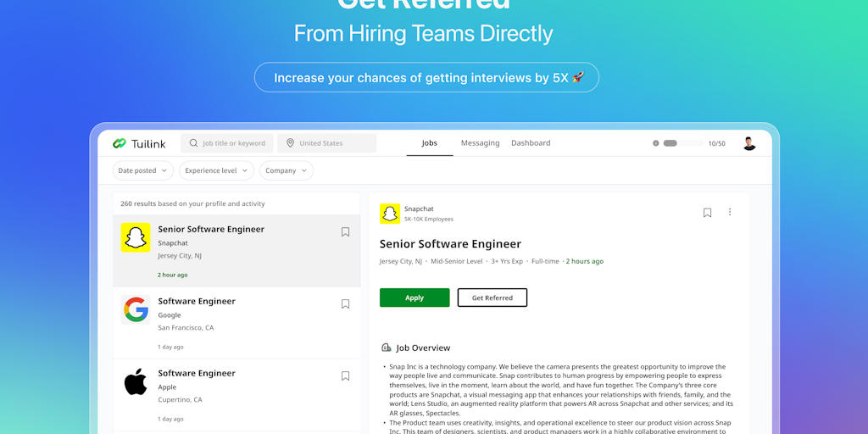The image size is (868, 434).
Task: Expand the Experience level filter
Action: (216, 170)
